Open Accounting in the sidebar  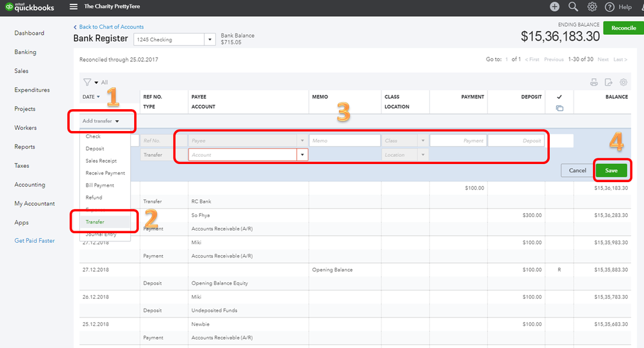click(x=30, y=185)
